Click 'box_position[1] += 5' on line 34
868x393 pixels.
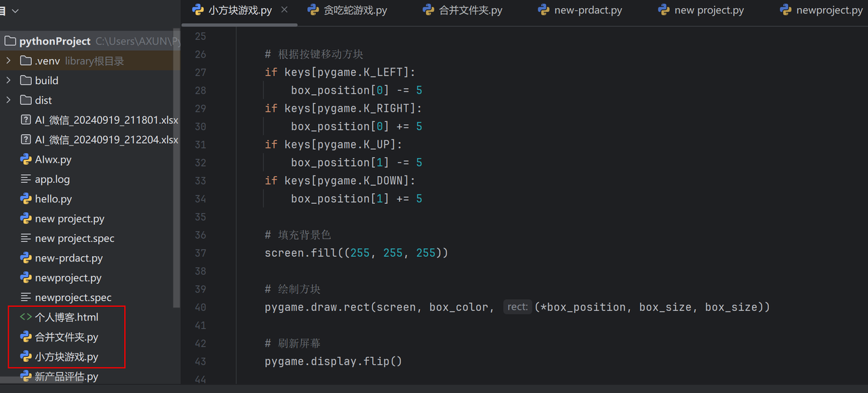[357, 199]
